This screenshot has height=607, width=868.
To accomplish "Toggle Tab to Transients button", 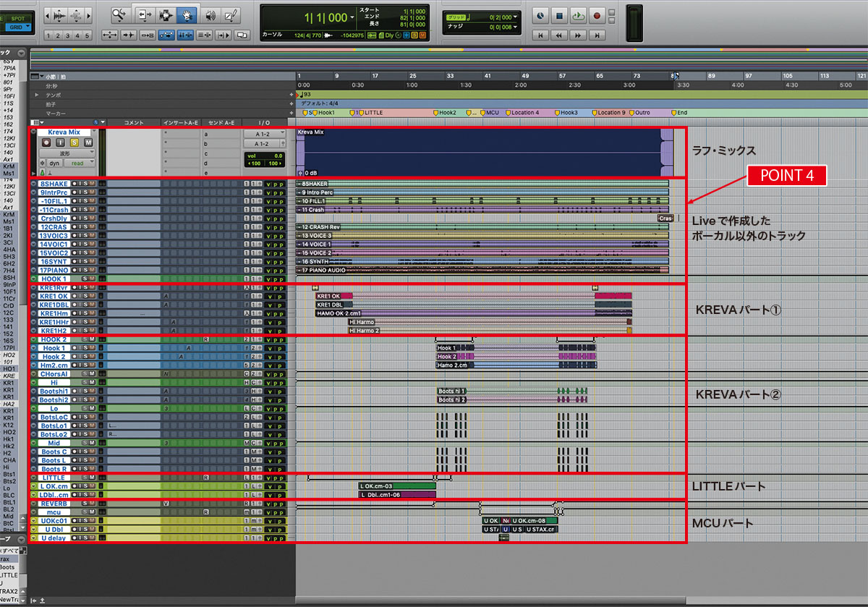I will (x=129, y=35).
